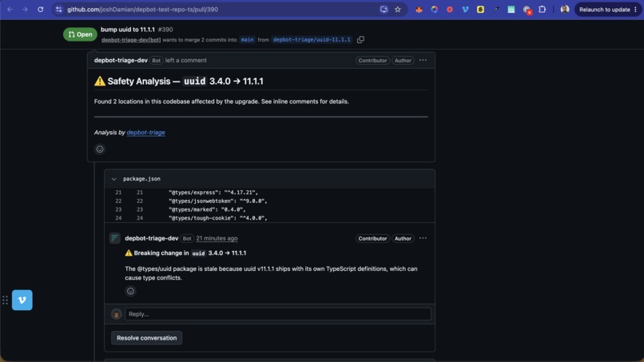
Task: Click the green Open pull request badge
Action: [x=80, y=34]
